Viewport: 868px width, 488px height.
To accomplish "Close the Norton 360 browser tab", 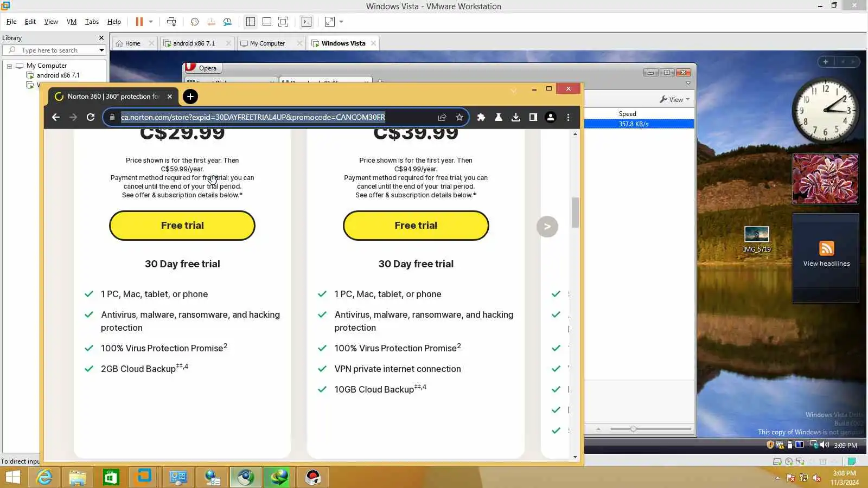I will tap(170, 97).
